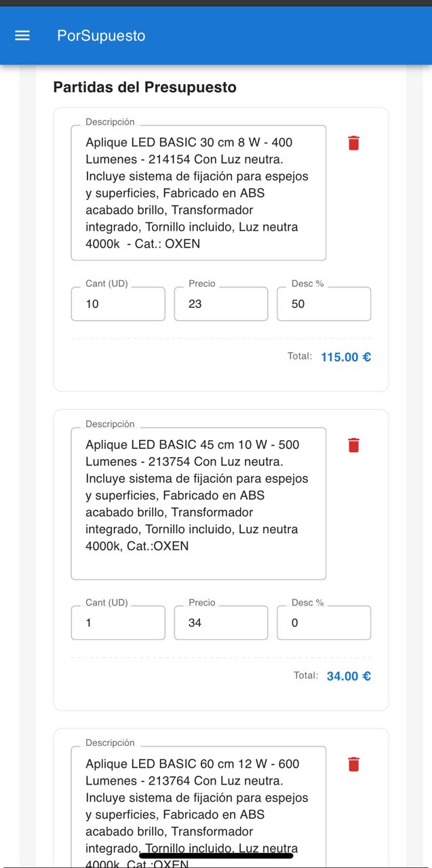
Task: Delete the 'Aplique LED BASIC 60 cm' line item
Action: (x=353, y=764)
